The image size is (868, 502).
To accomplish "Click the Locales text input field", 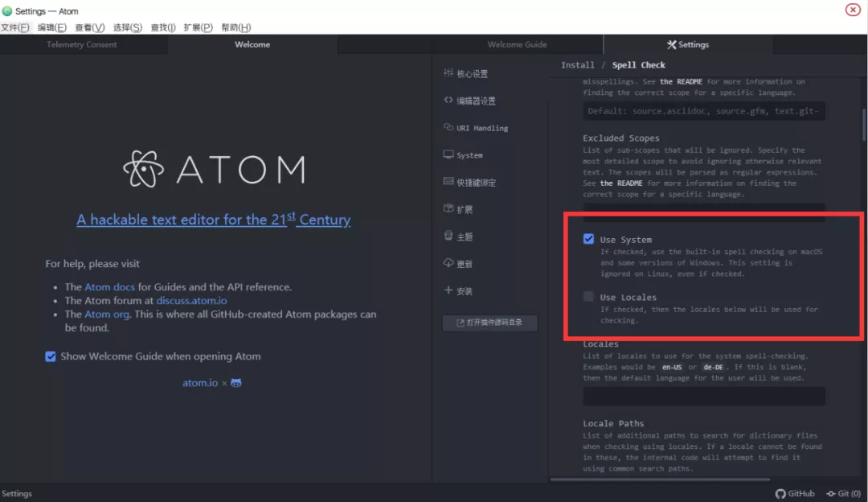I will click(704, 396).
